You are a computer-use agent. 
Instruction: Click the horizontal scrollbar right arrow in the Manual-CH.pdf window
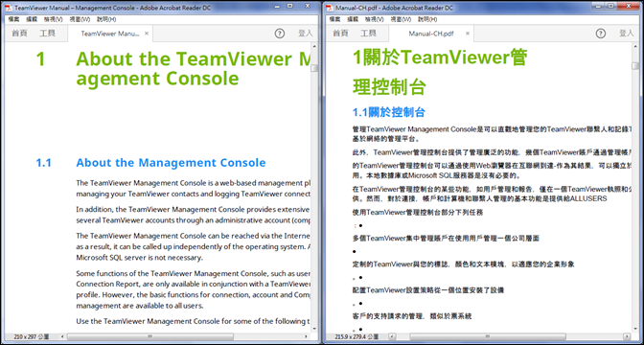[x=627, y=336]
